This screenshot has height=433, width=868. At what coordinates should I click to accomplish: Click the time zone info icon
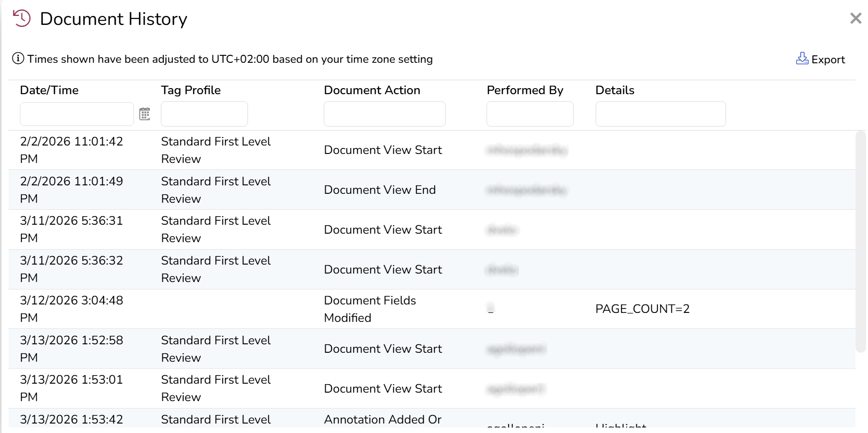click(18, 59)
